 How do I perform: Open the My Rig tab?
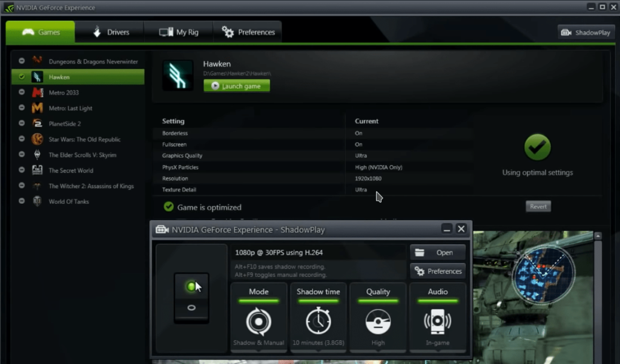tap(179, 32)
